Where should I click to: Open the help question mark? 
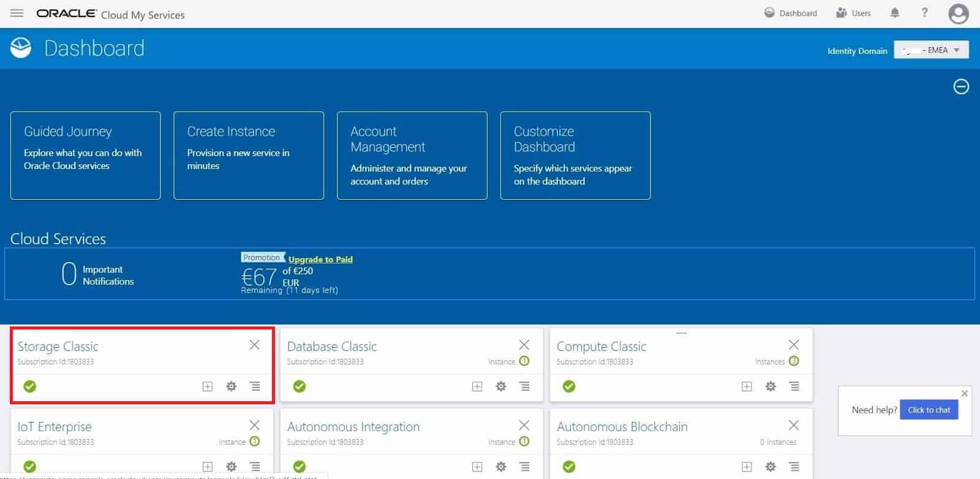point(924,13)
